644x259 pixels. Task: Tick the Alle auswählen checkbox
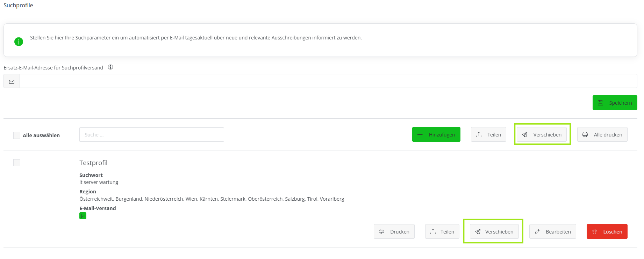pyautogui.click(x=17, y=135)
